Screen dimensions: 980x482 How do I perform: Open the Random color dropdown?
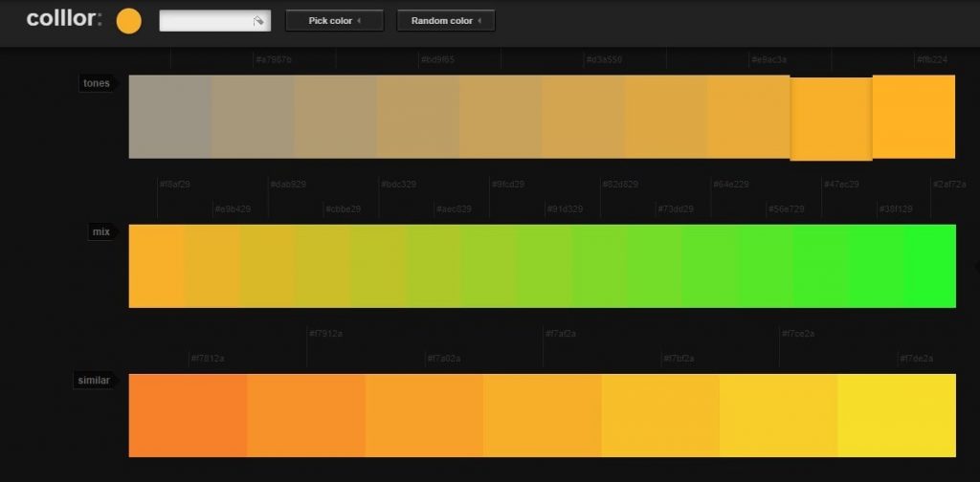(446, 21)
